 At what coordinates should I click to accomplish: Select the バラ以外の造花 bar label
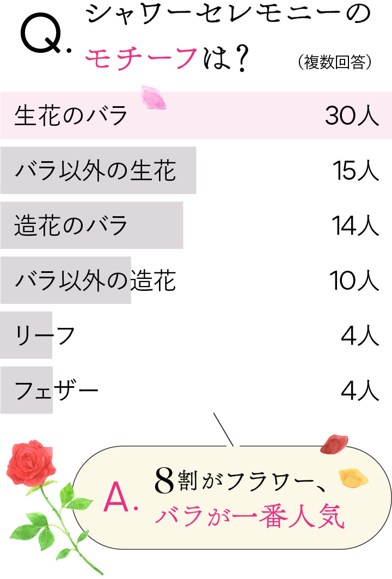tap(96, 281)
